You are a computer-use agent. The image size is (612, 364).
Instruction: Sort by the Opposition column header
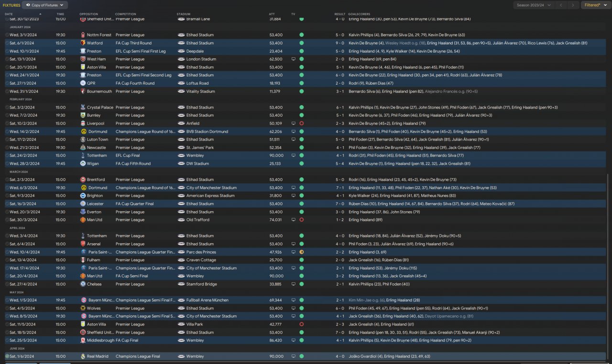tap(88, 14)
